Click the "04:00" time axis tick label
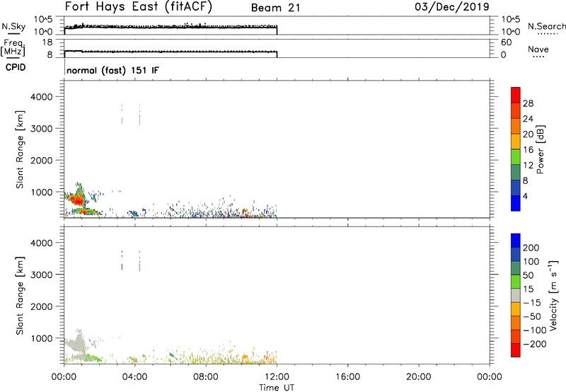Viewport: 566px width, 392px height. (x=135, y=377)
